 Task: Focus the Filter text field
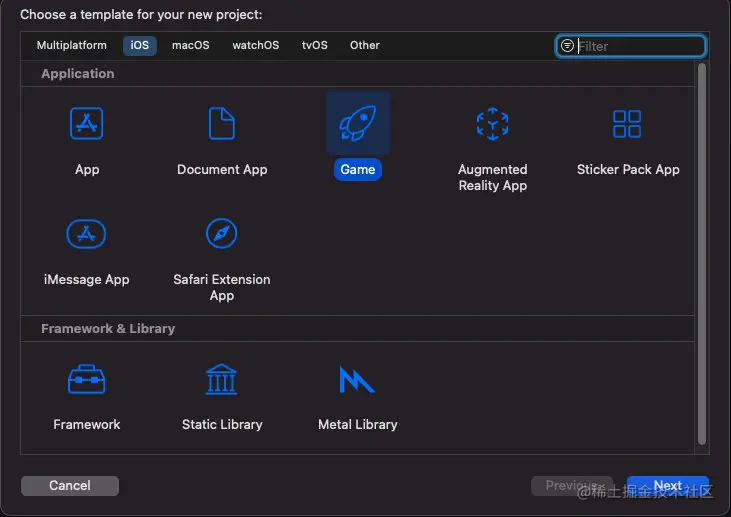point(630,46)
